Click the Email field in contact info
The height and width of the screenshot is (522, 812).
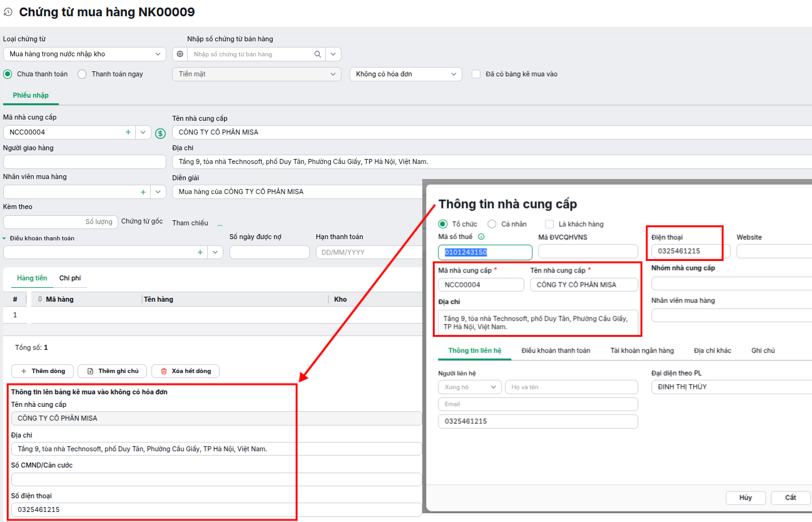tap(538, 404)
